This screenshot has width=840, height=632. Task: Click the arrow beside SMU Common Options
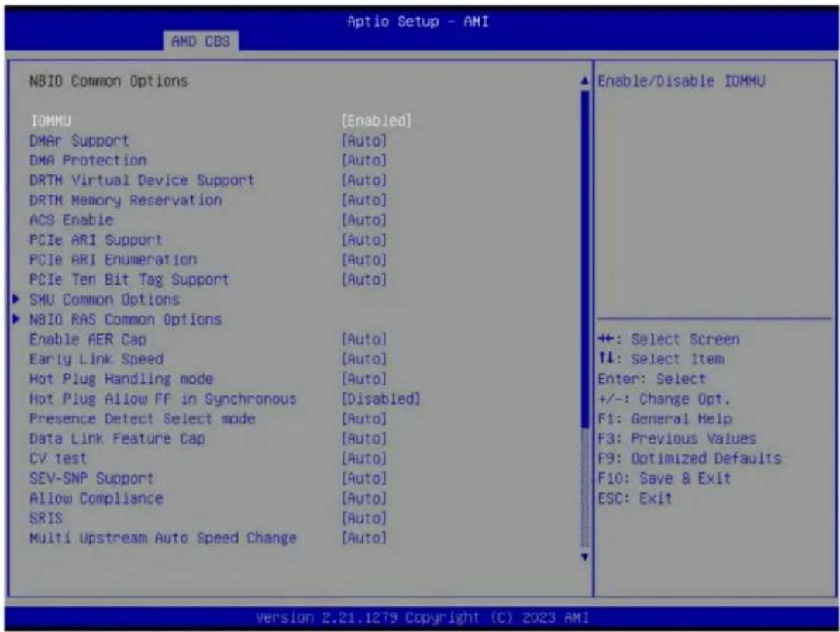(16, 299)
